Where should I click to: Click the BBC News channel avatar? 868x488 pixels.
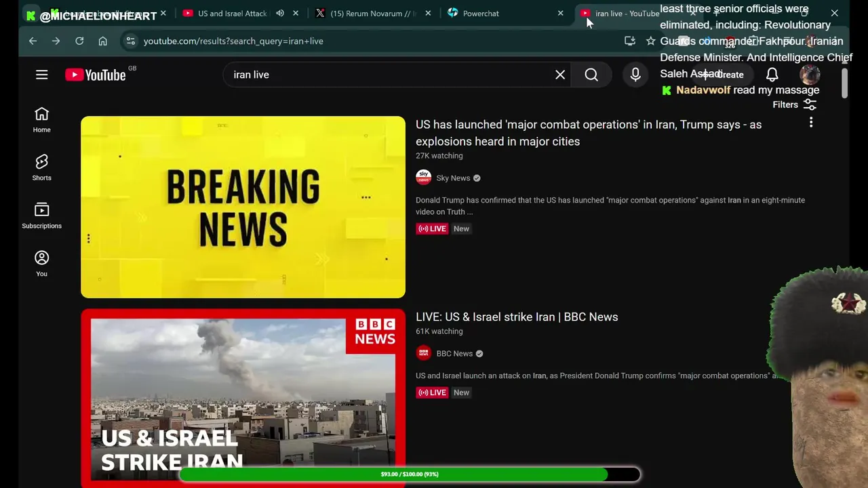[424, 353]
